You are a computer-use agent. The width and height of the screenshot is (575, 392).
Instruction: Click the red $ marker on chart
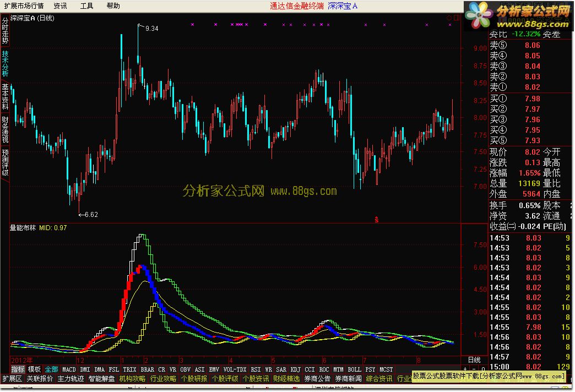(x=377, y=220)
